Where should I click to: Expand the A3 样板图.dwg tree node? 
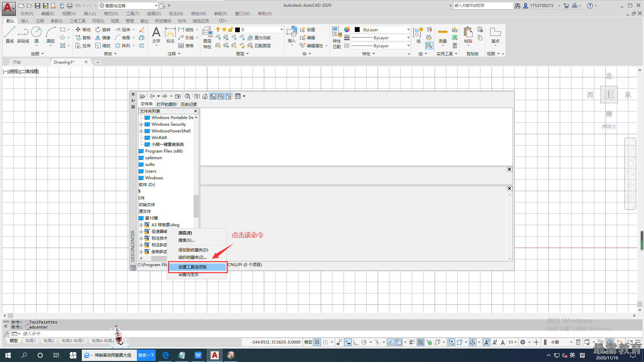(x=141, y=225)
